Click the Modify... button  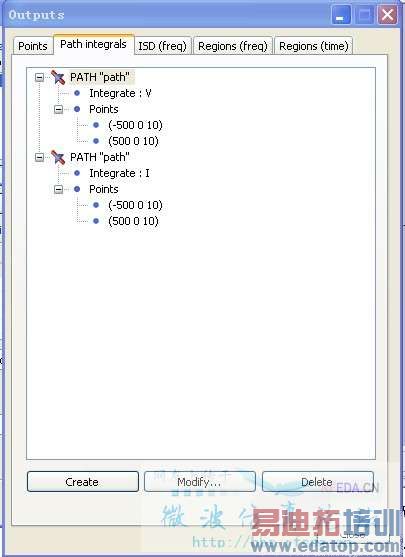click(x=199, y=482)
